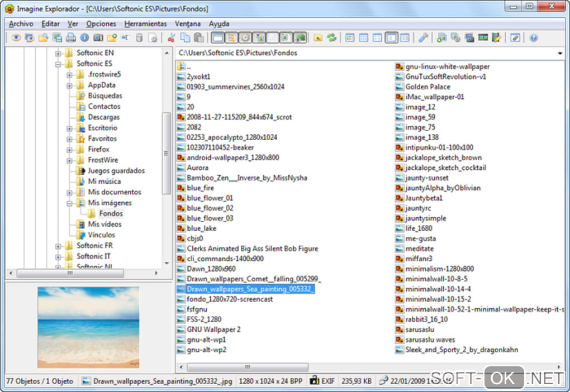Screen dimensions: 570x392
Task: Expand the Escritorio folder node
Action: pos(69,128)
